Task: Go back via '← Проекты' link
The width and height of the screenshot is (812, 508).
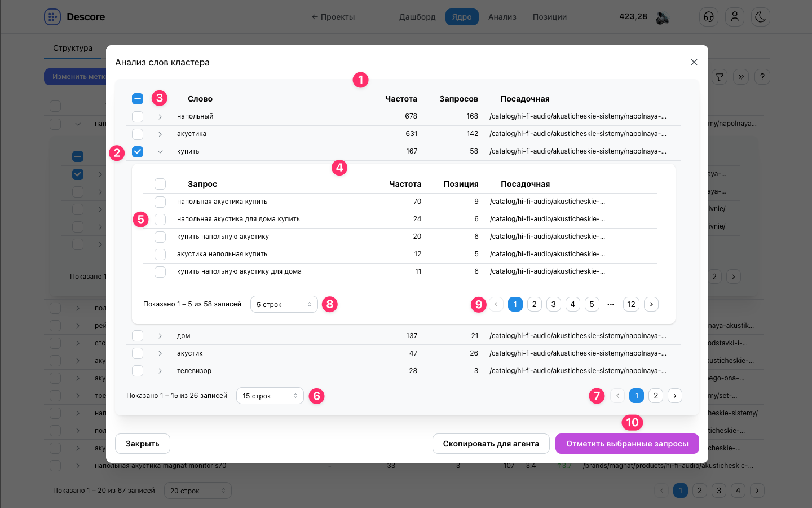Action: click(x=333, y=17)
